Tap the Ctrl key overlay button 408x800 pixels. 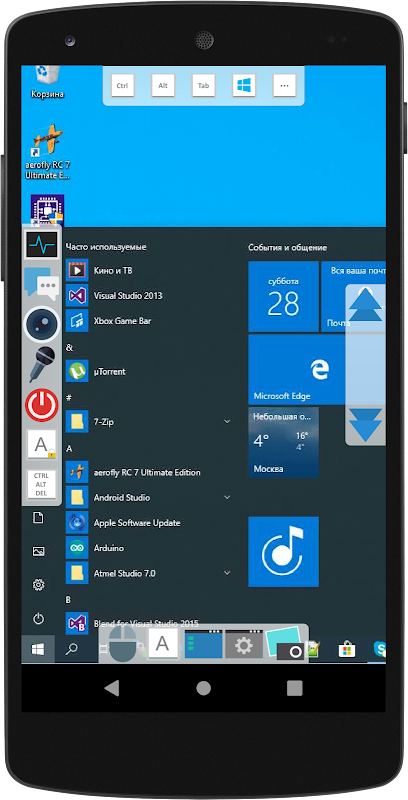(122, 86)
